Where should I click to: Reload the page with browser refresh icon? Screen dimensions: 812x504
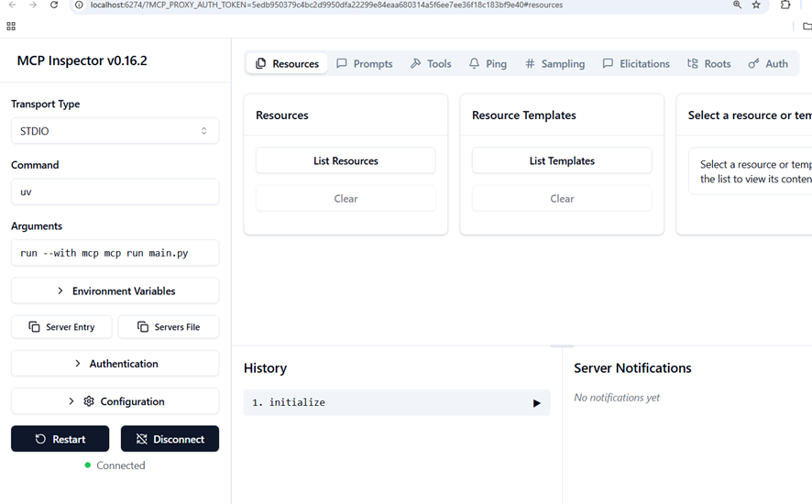tap(54, 5)
